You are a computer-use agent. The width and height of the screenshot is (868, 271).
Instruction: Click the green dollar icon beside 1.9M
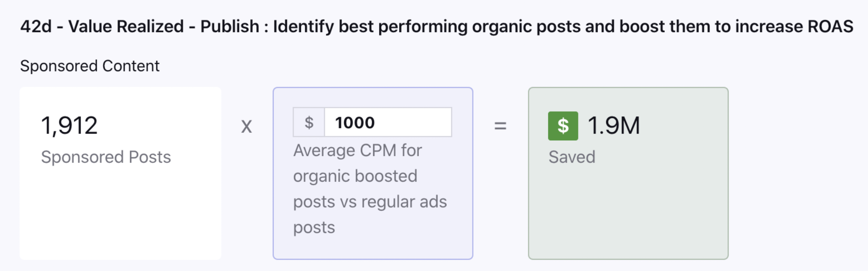tap(563, 126)
